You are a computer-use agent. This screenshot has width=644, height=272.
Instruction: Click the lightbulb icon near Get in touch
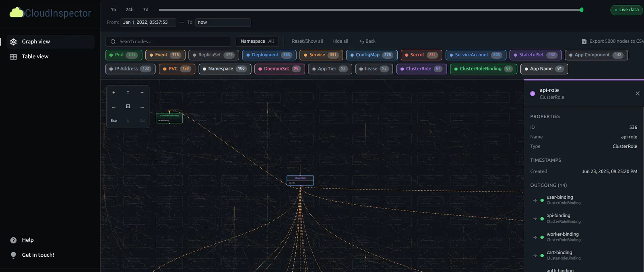(13, 255)
